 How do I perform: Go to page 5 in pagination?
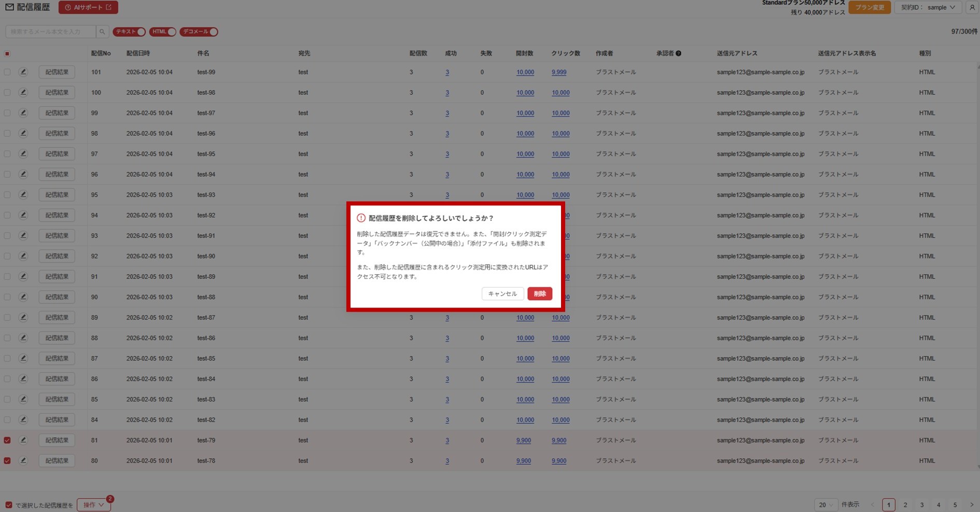coord(955,505)
